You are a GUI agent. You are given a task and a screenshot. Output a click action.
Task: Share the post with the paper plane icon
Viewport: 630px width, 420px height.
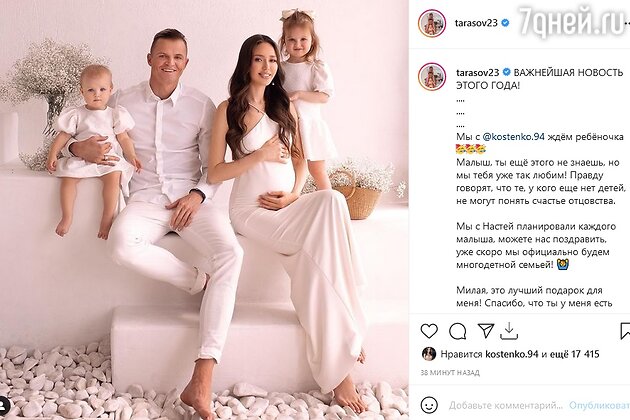tap(486, 331)
